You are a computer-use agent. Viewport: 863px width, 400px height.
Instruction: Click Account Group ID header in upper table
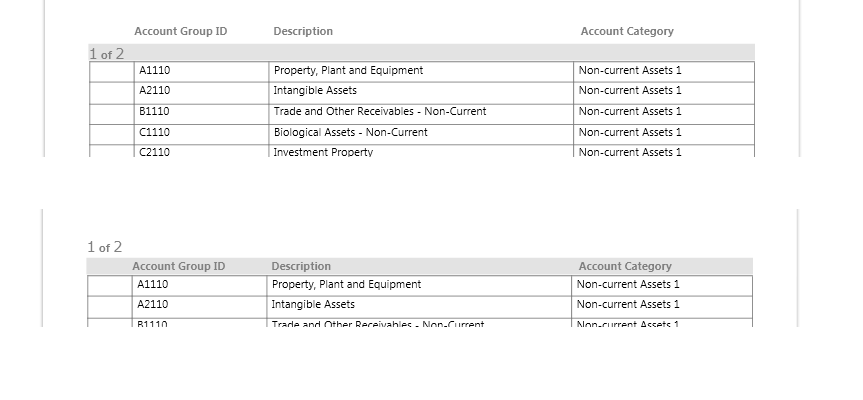pos(181,31)
